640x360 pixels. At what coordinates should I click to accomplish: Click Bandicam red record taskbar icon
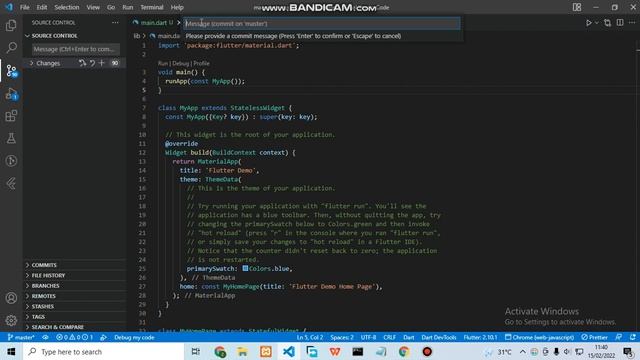click(x=427, y=351)
